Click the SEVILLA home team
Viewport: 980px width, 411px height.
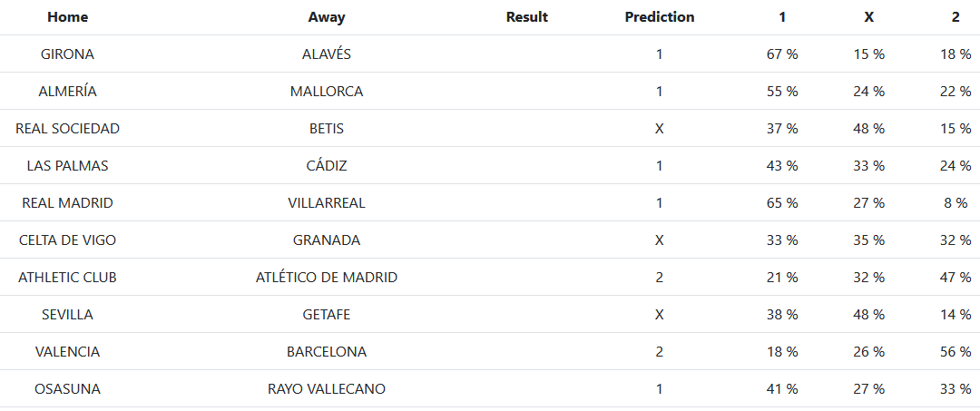point(68,315)
